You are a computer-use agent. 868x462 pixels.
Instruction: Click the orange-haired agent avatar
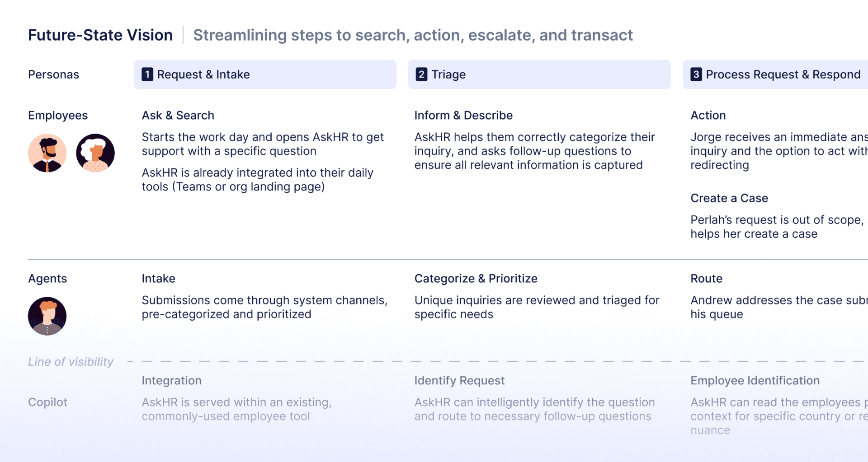[x=47, y=316]
